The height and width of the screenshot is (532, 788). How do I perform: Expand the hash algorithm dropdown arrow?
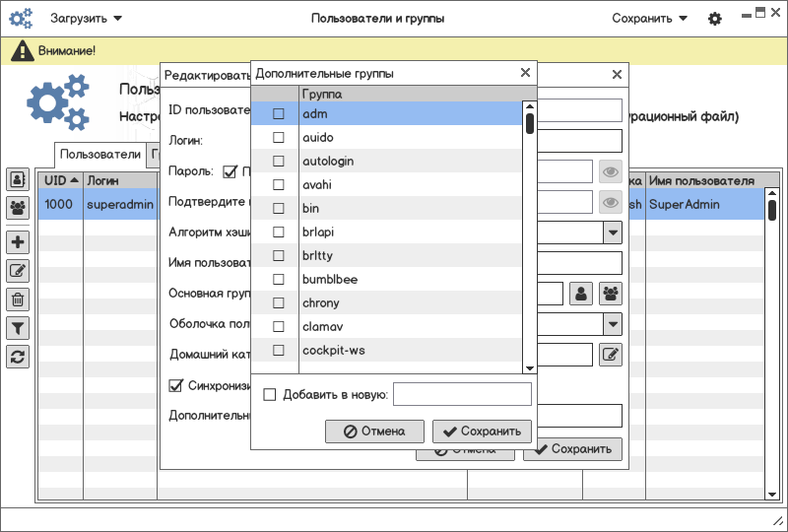pyautogui.click(x=613, y=233)
